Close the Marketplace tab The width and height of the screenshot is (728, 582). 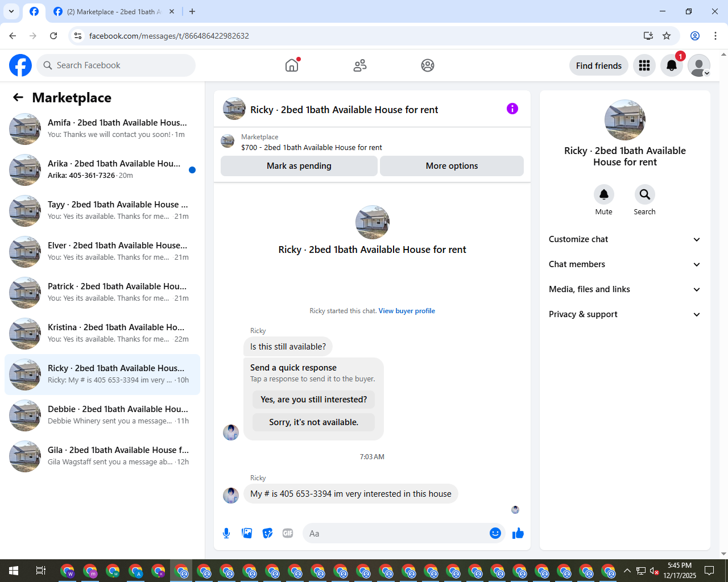[x=172, y=11]
